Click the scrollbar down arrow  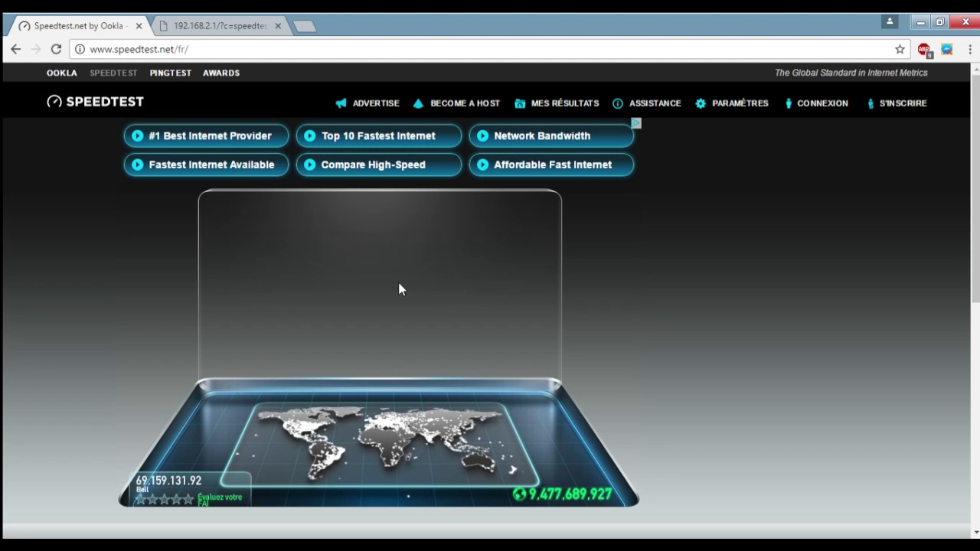coord(975,532)
